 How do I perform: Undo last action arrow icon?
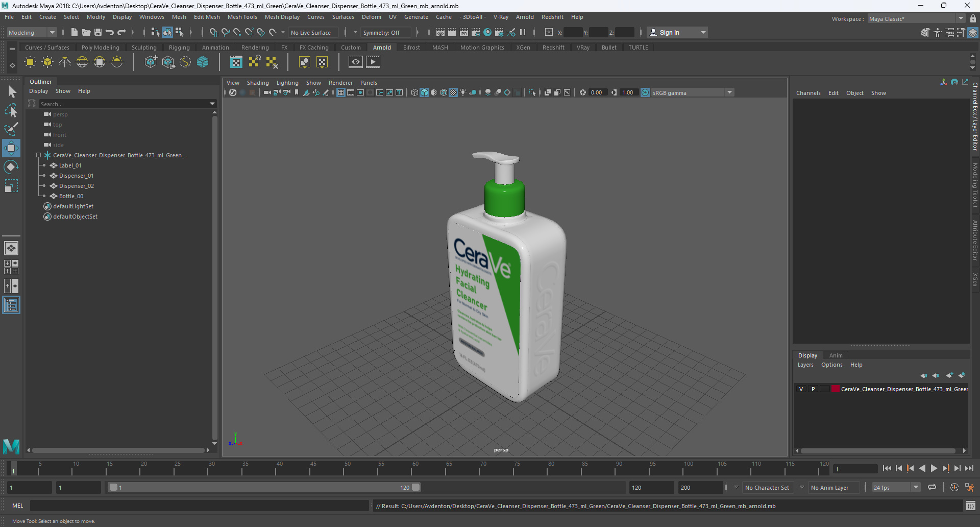[110, 32]
